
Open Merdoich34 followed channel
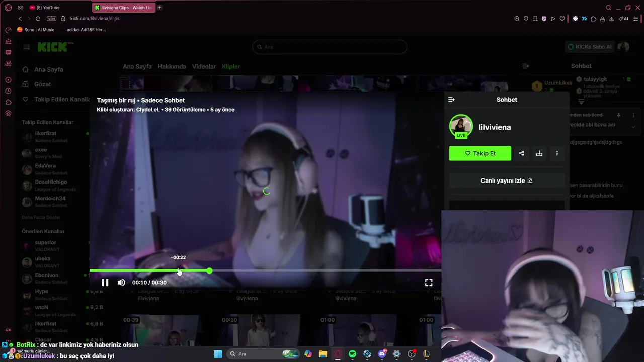pos(54,202)
